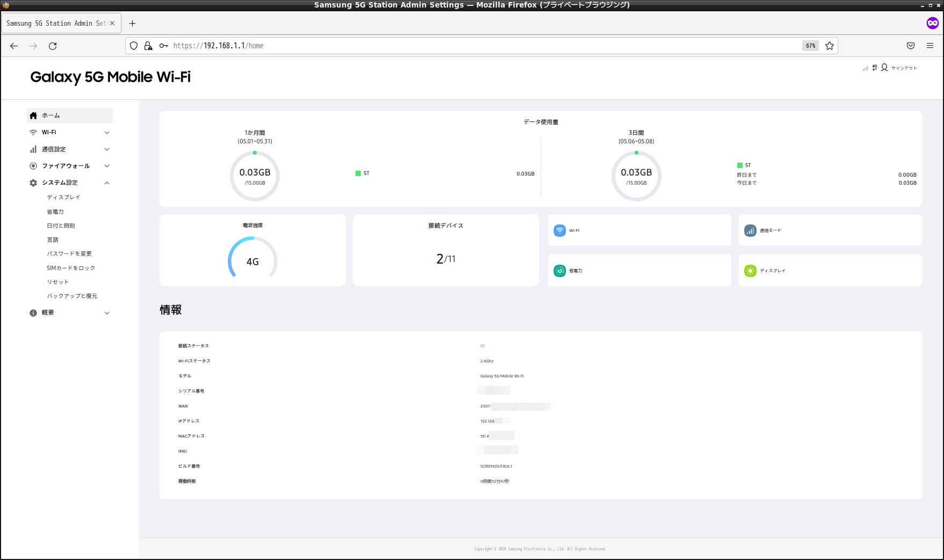Open the 通信モード shortcut icon

[x=750, y=230]
